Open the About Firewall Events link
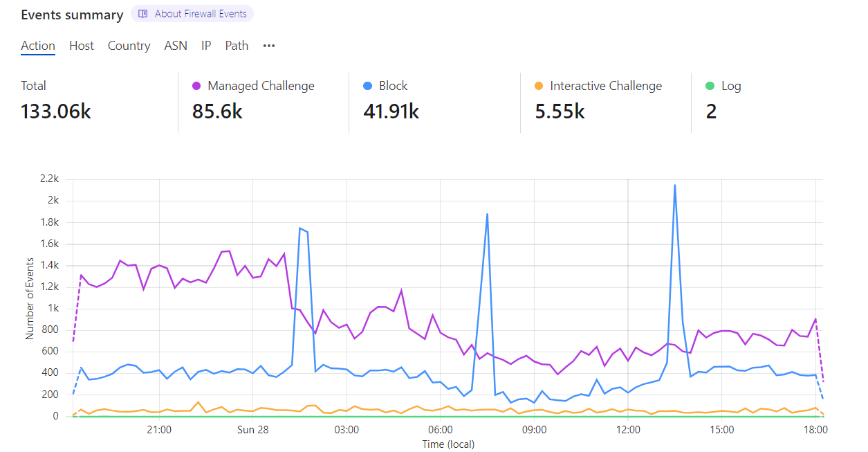868x452 pixels. click(x=200, y=14)
